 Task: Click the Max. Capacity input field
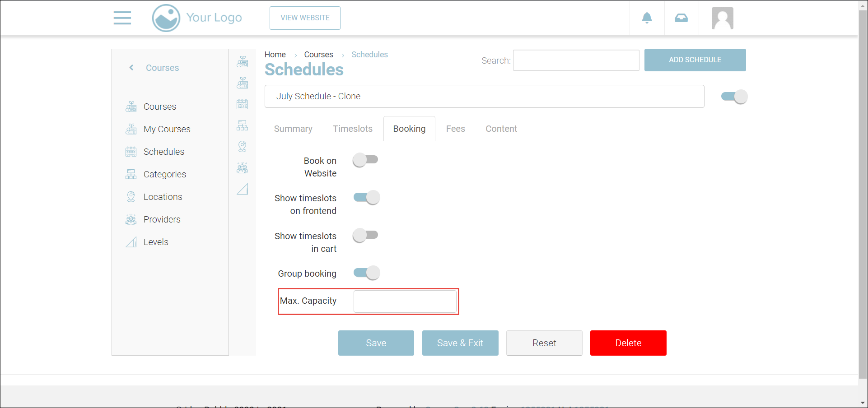pyautogui.click(x=405, y=301)
